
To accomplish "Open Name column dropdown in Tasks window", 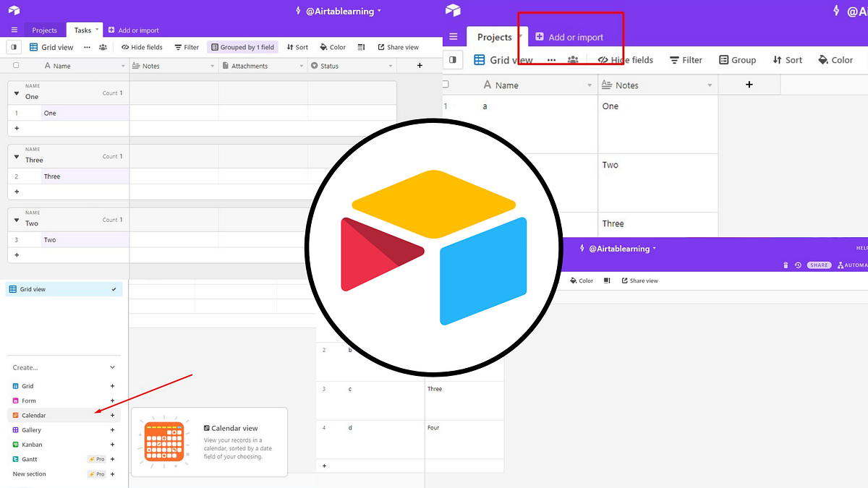I will pyautogui.click(x=123, y=67).
